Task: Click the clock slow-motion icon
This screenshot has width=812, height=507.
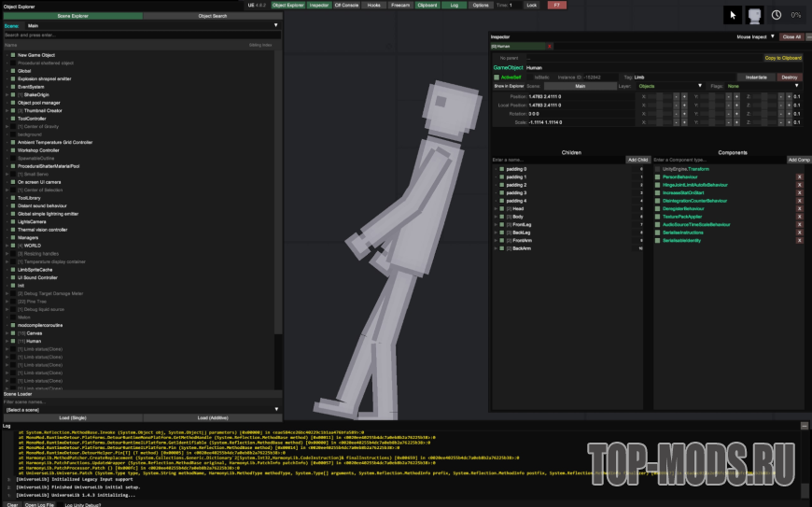Action: (777, 15)
